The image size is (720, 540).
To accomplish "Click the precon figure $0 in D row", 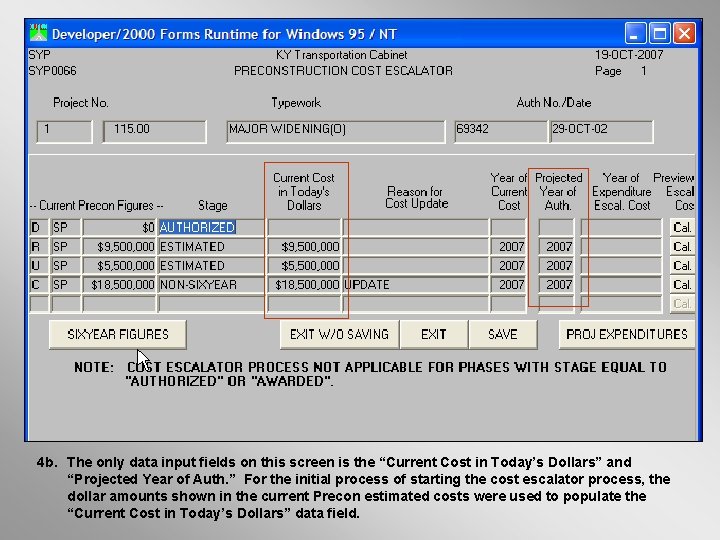I will point(119,227).
